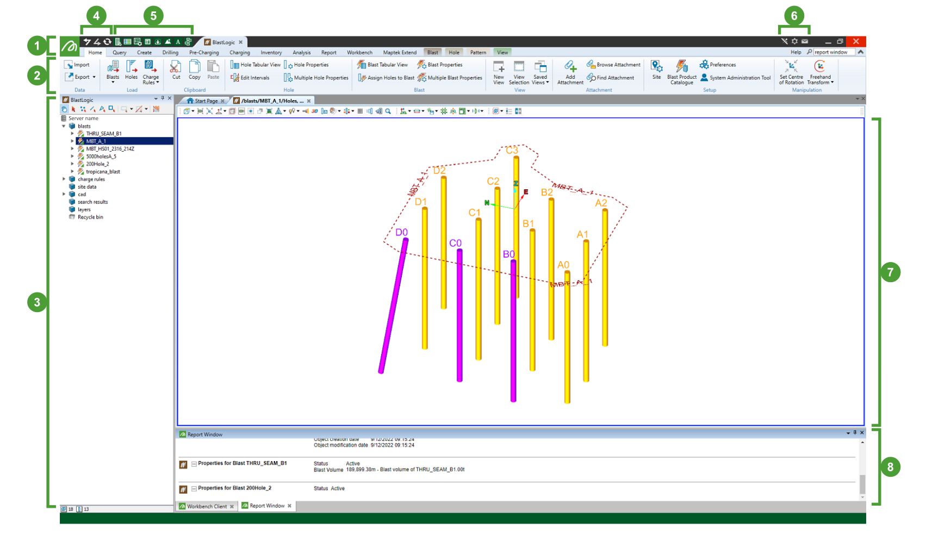Open the Export dropdown arrow
Viewport: 926px width, 560px height.
94,77
